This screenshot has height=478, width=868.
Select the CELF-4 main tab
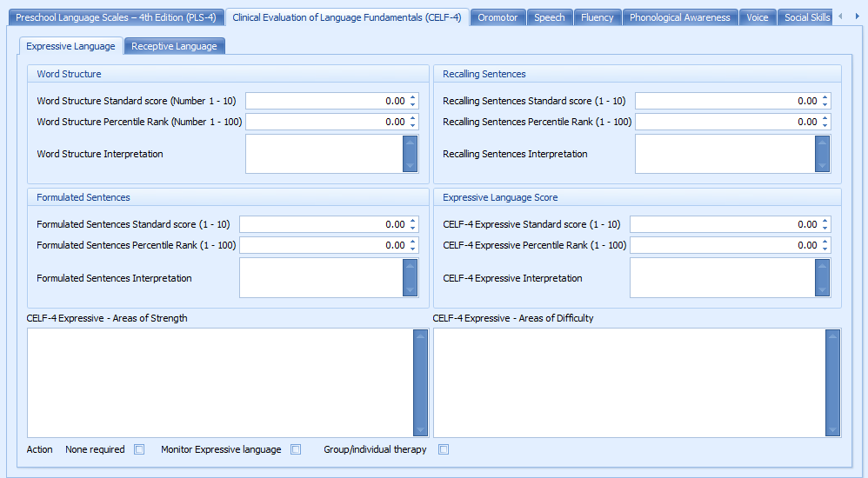(347, 17)
